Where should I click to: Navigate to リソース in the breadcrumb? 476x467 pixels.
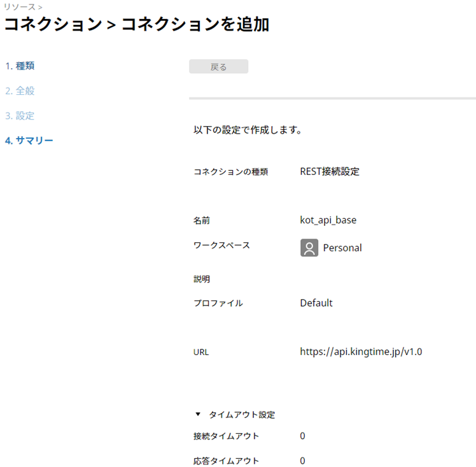point(20,6)
